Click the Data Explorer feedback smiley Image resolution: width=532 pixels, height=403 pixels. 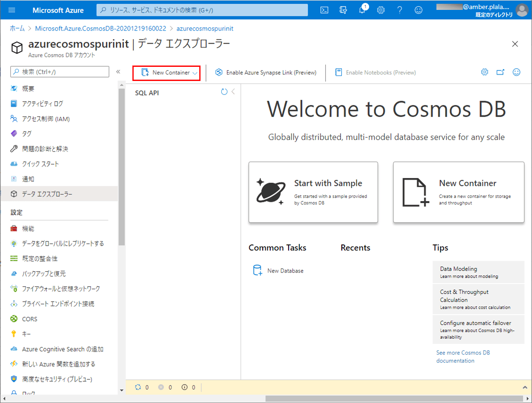point(516,72)
